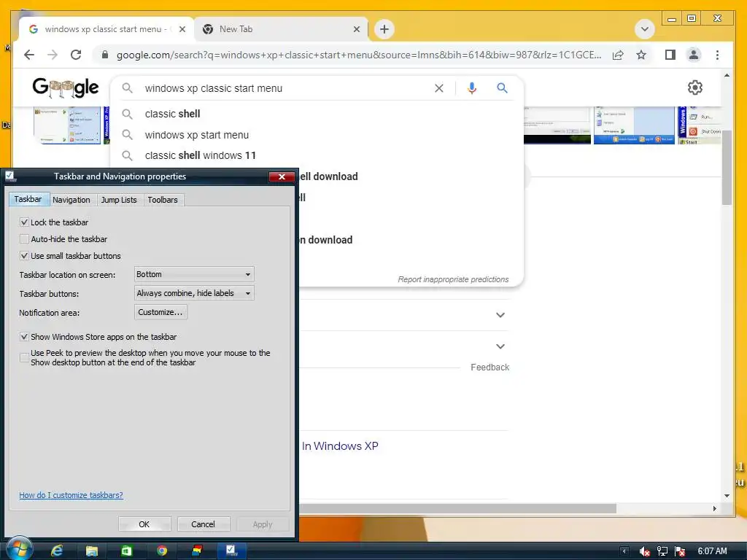Start voice search with microphone icon
747x560 pixels.
coord(472,88)
